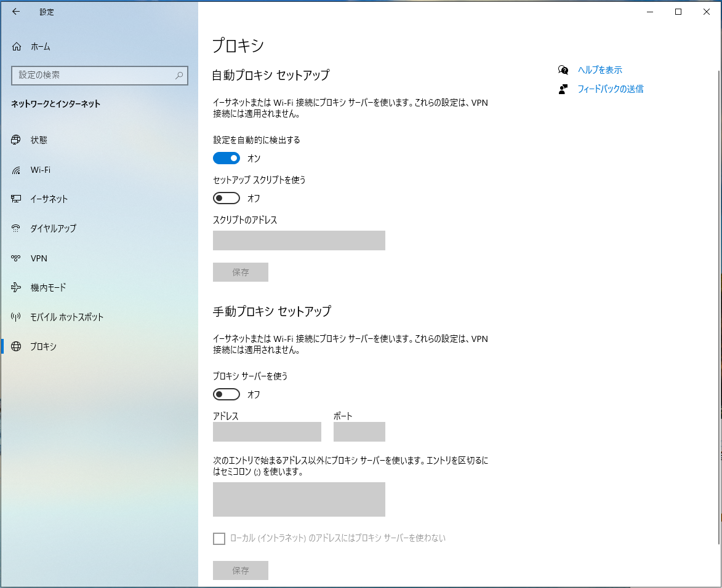Turn off 設定を自動的に検出する toggle
Viewport: 722px width, 588px height.
pyautogui.click(x=227, y=158)
